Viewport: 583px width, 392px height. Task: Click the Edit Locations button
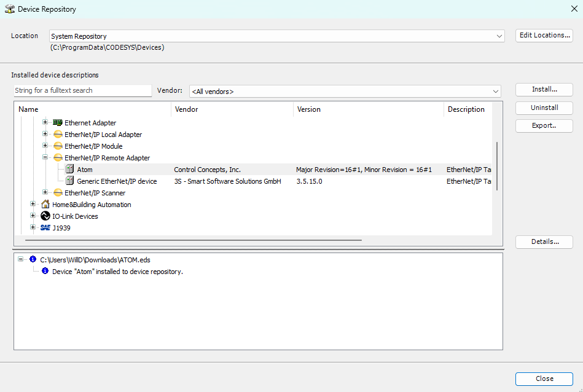(543, 35)
